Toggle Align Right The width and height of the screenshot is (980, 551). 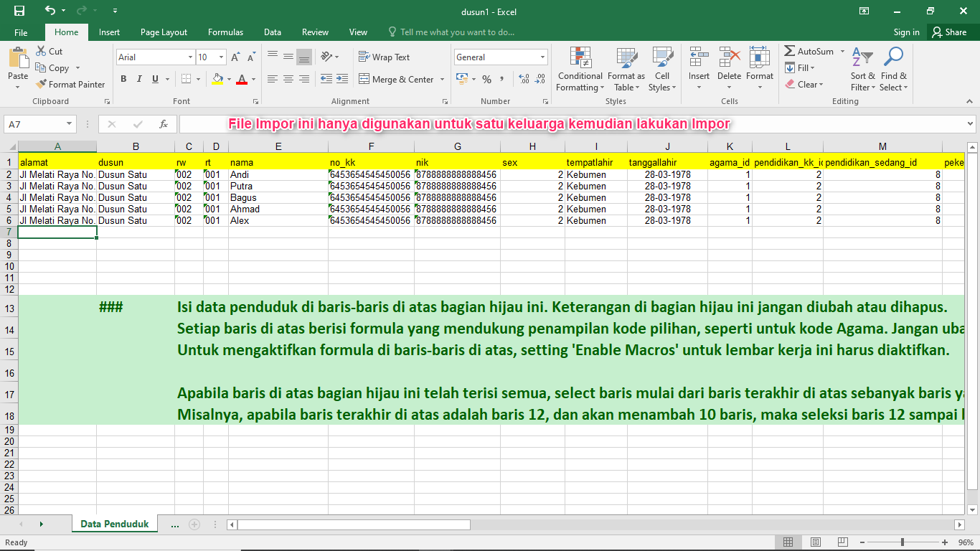pyautogui.click(x=304, y=80)
